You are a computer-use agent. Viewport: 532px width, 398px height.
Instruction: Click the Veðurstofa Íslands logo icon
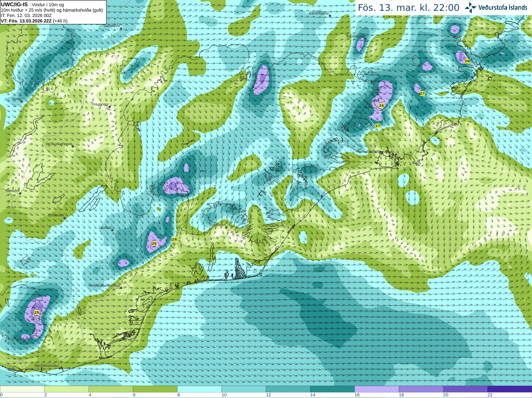(470, 7)
